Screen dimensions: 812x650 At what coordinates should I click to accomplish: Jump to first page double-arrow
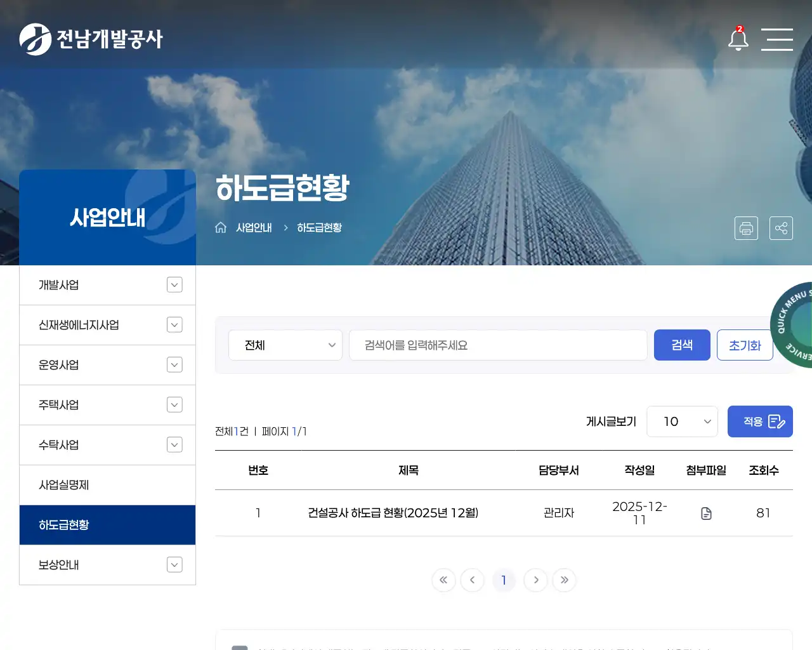443,580
